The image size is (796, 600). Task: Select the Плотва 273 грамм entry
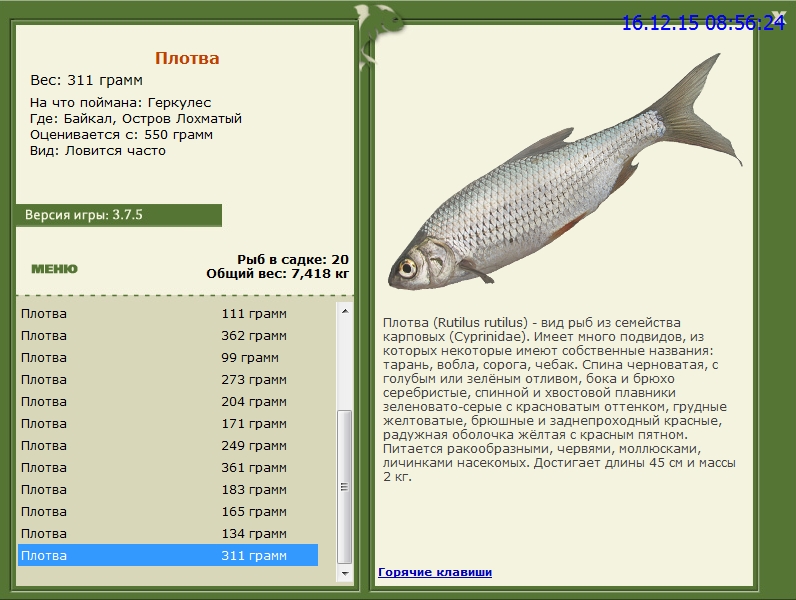pos(168,380)
